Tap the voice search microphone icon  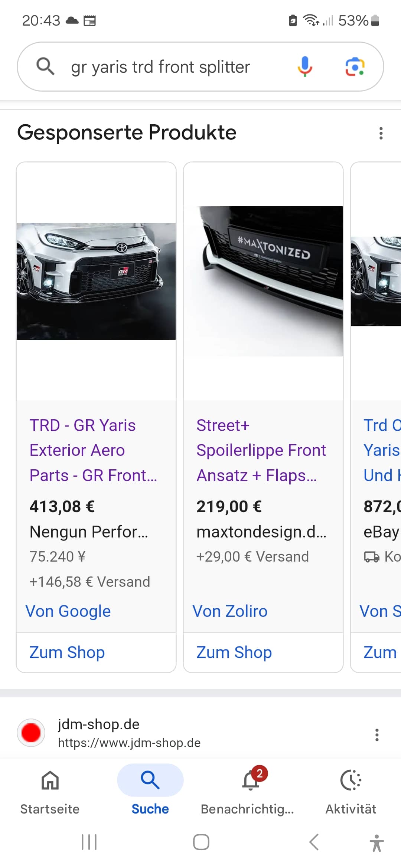click(305, 67)
